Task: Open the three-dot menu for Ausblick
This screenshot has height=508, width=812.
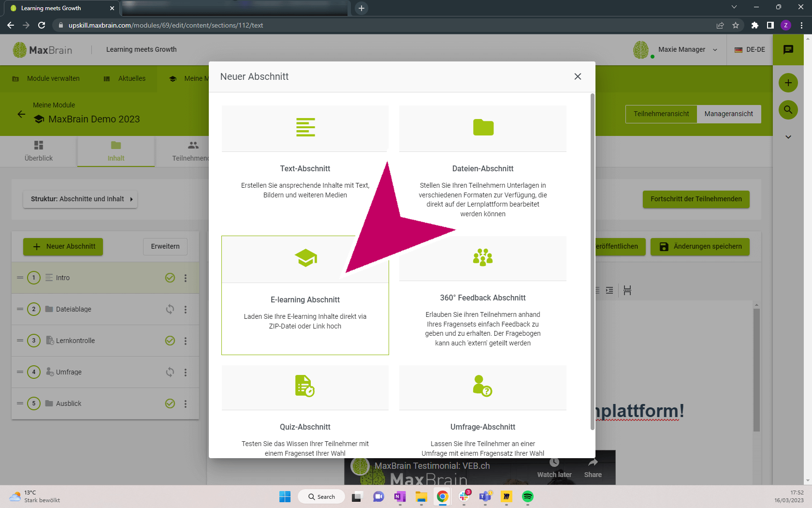Action: (186, 403)
